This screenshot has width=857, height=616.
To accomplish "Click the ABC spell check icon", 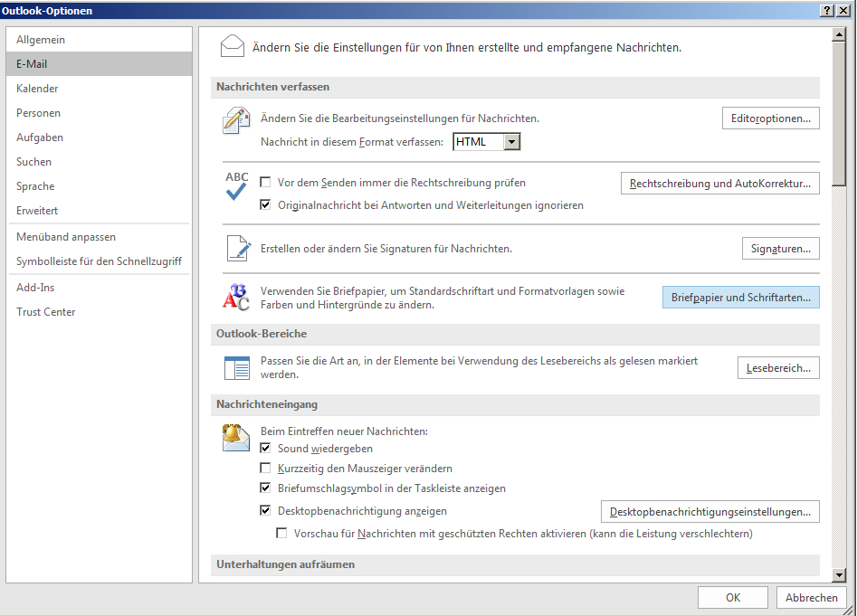I will point(237,185).
